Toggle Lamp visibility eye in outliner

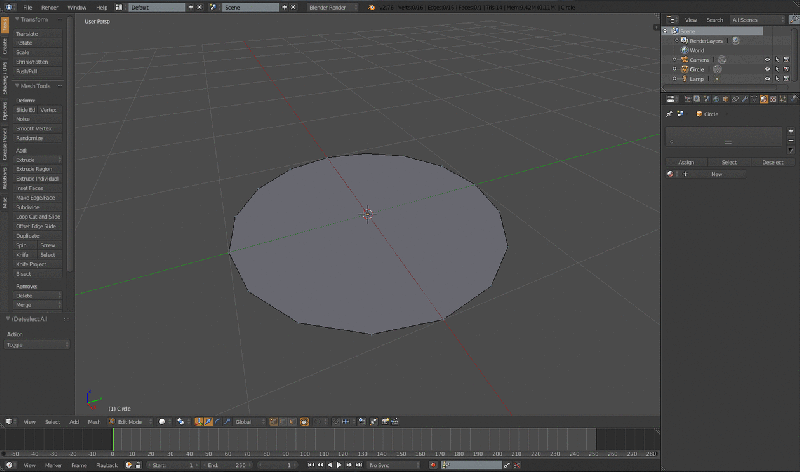(767, 79)
